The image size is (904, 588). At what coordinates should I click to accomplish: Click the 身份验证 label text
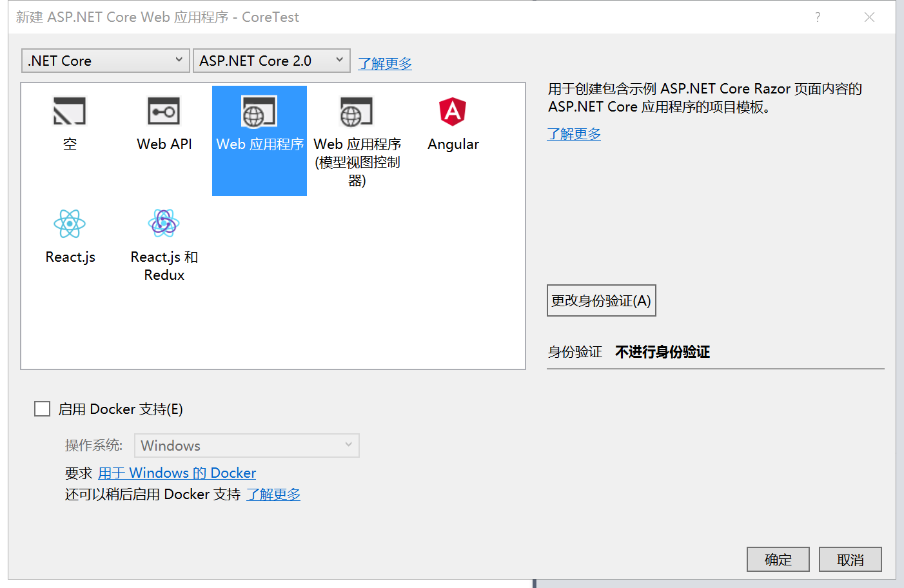click(x=575, y=352)
